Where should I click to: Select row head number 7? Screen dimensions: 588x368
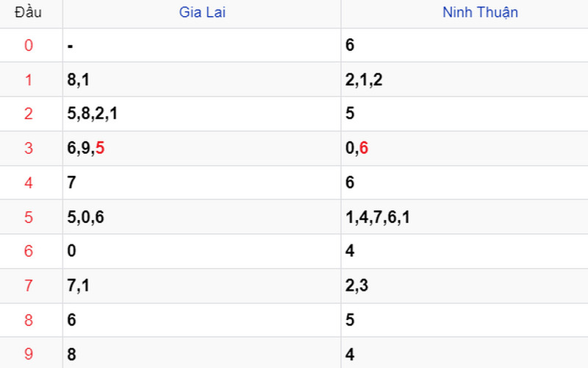tap(29, 286)
